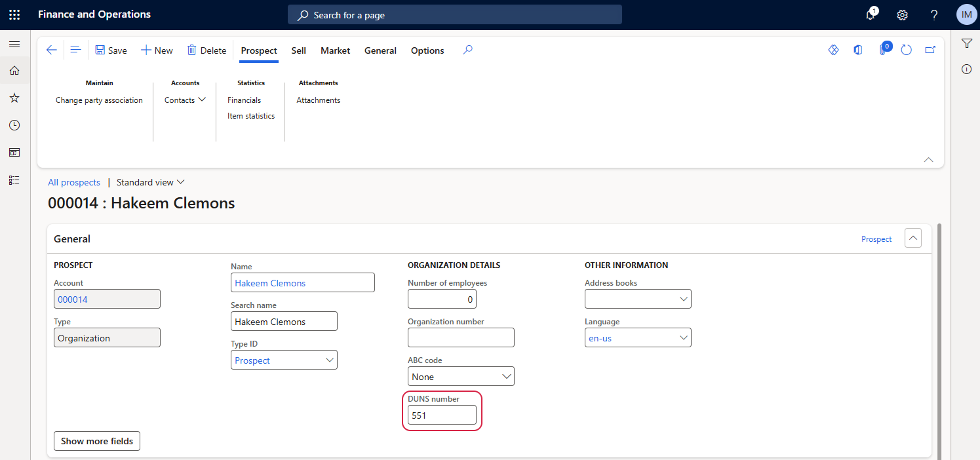Click the Refresh page icon
This screenshot has height=460, width=980.
[x=906, y=50]
